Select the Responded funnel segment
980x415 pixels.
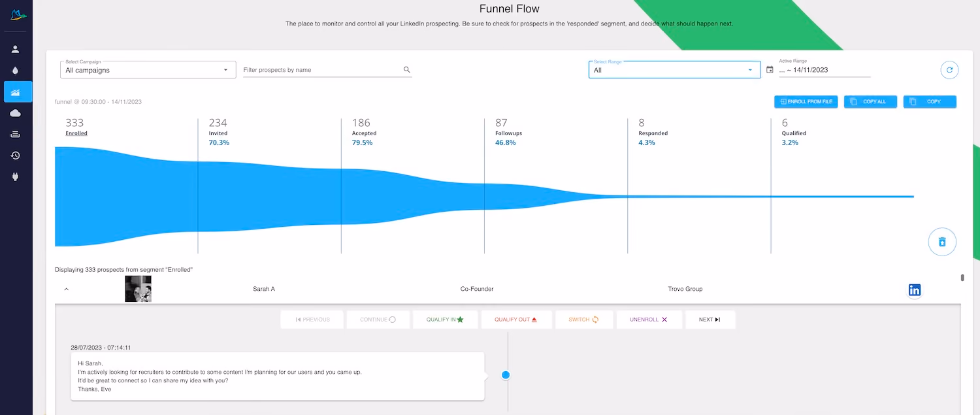tap(653, 133)
